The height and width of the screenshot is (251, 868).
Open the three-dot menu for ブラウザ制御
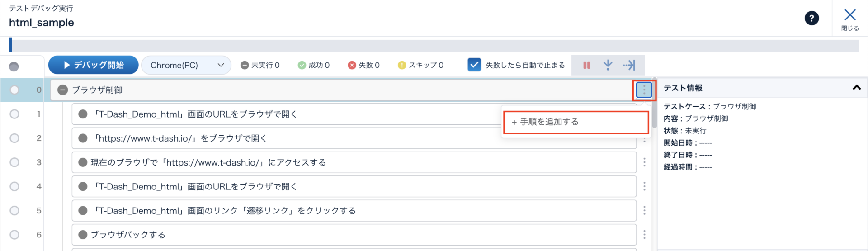pos(644,90)
